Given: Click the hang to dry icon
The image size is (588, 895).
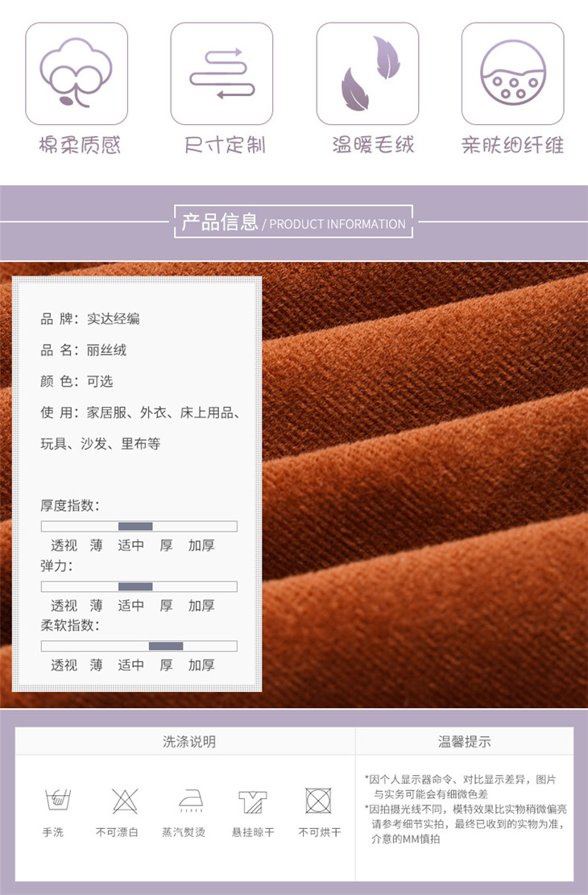Looking at the screenshot, I should [x=253, y=801].
